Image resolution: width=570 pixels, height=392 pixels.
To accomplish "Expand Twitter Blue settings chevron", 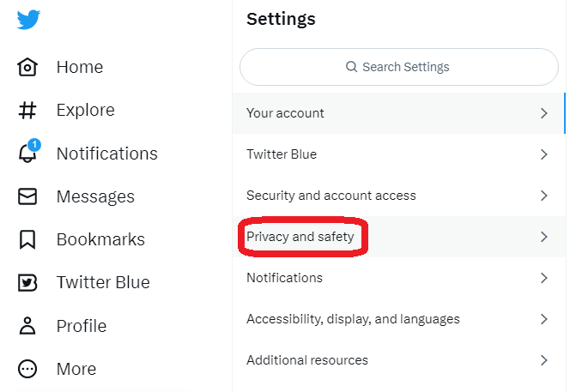I will point(544,154).
